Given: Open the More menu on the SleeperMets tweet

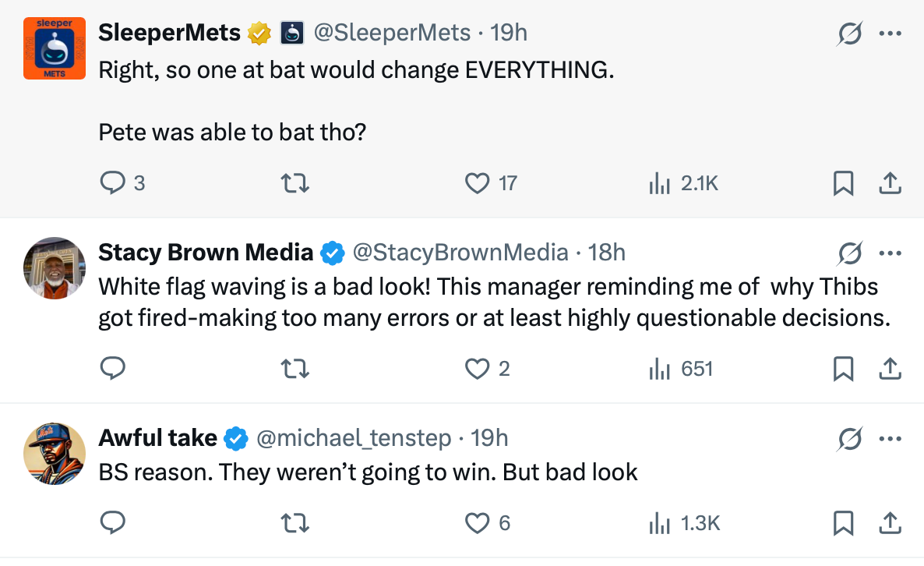Looking at the screenshot, I should (890, 34).
